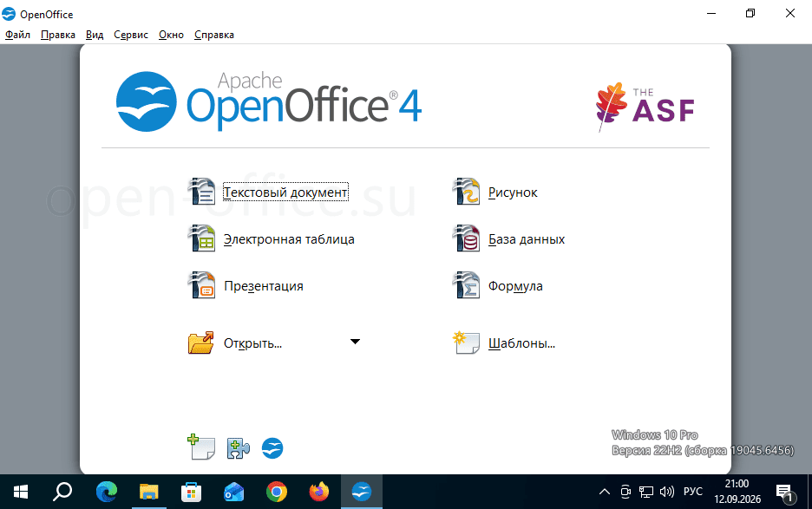
Task: Click the Presentation (Презентация) icon
Action: tap(201, 285)
